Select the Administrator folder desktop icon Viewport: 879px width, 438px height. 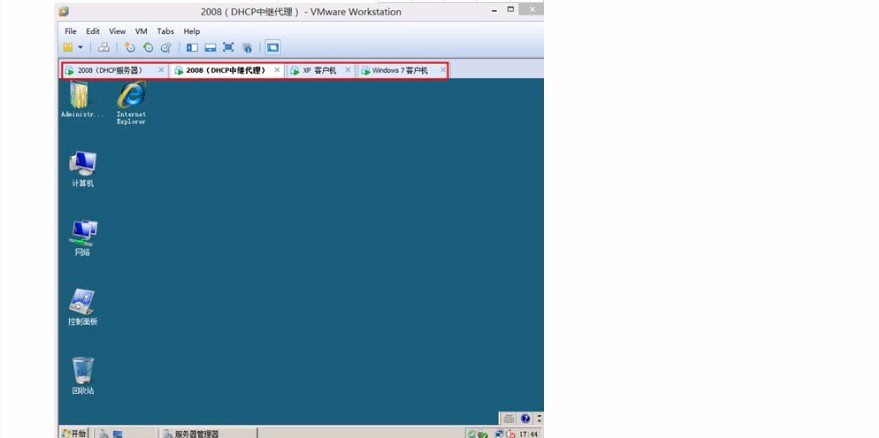pyautogui.click(x=82, y=99)
